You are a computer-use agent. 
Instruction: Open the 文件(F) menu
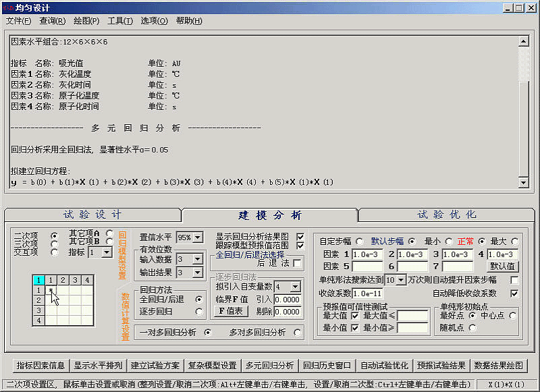(18, 21)
